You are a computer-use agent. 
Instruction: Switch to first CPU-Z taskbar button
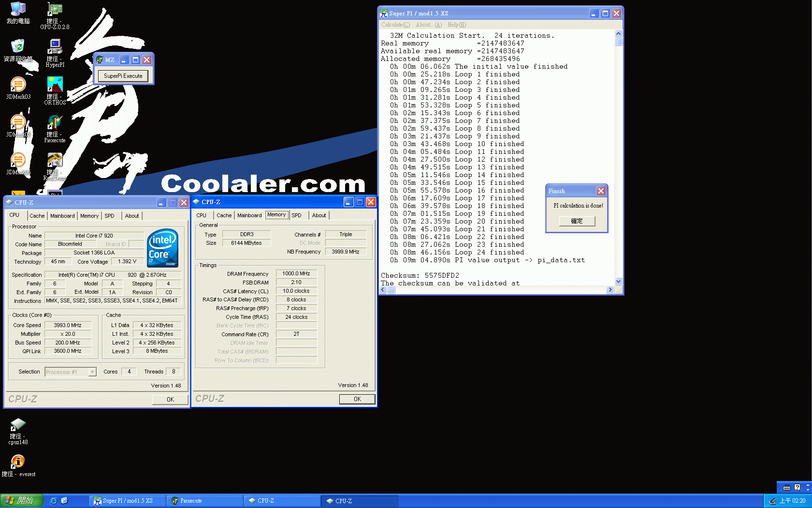click(282, 501)
